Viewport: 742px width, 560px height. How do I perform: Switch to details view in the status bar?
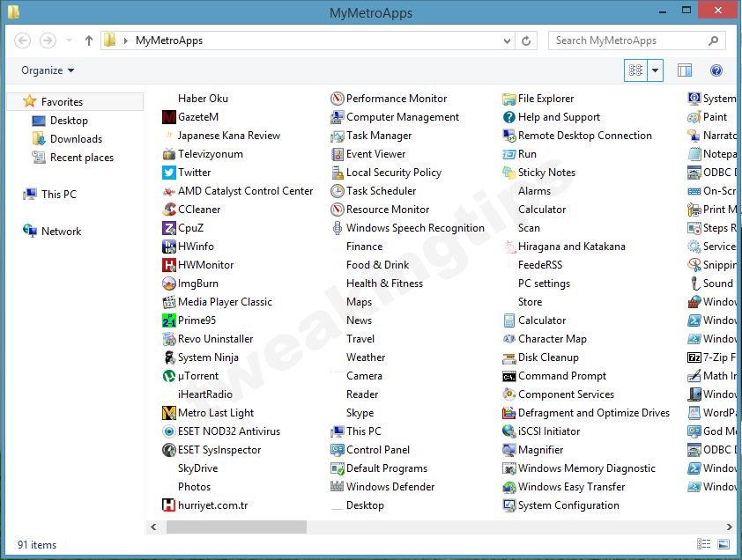pos(704,544)
